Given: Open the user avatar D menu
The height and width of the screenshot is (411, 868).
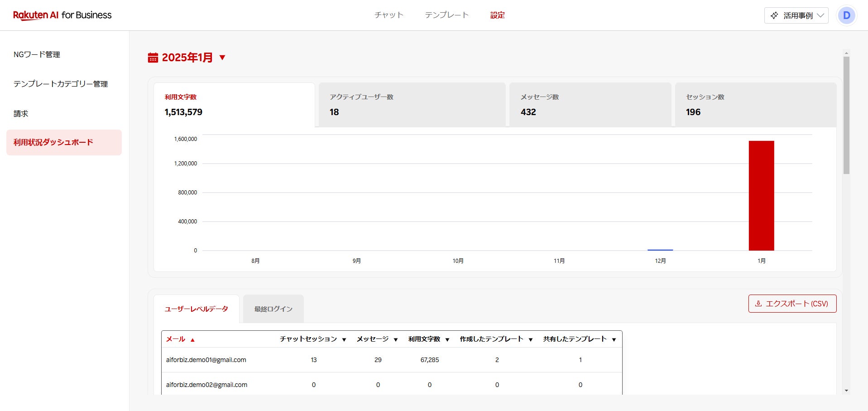Looking at the screenshot, I should (x=846, y=15).
